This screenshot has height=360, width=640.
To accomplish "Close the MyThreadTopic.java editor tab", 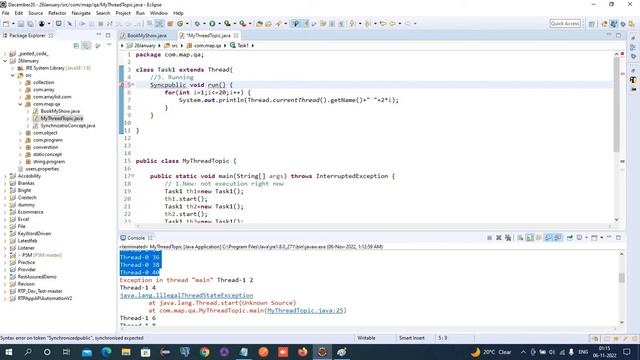I will (x=236, y=36).
